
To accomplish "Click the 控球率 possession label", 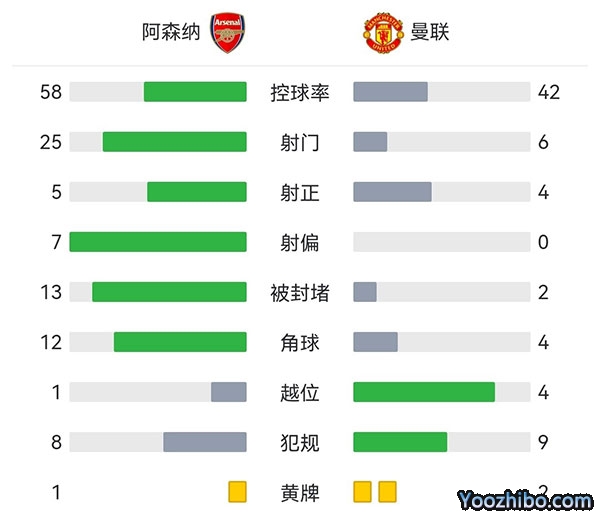I will (x=300, y=92).
